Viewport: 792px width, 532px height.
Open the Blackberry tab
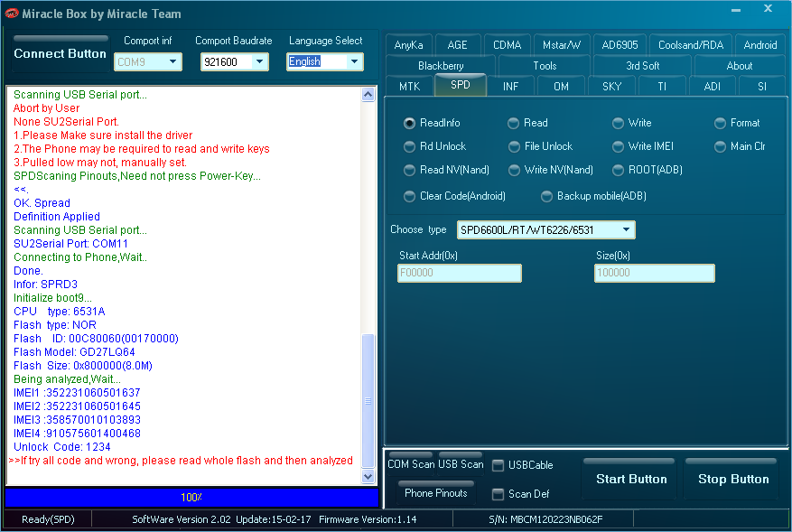point(441,66)
